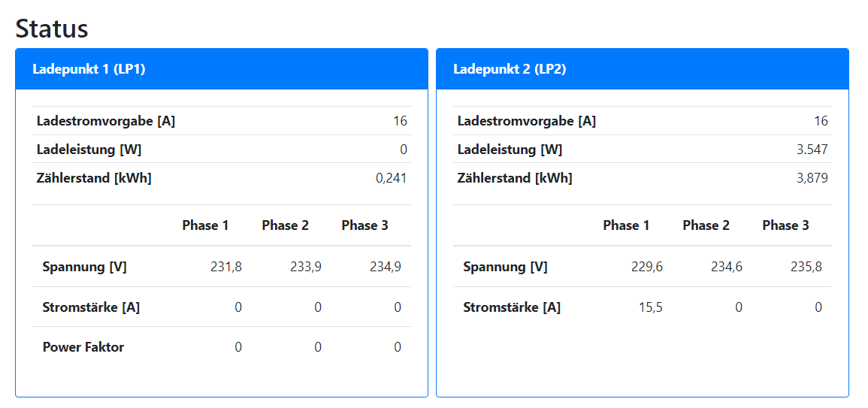Click the Ladepunkt 1 (LP1) panel header
Image resolution: width=868 pixels, height=408 pixels.
[89, 69]
